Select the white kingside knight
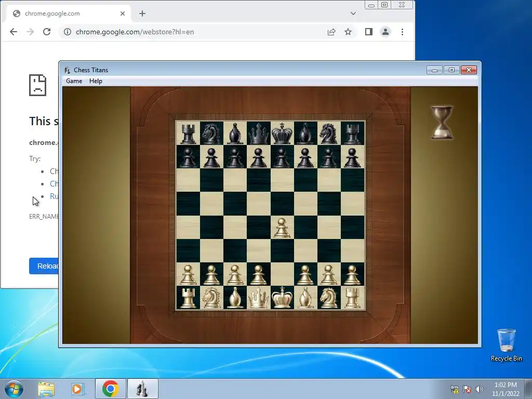Image resolution: width=532 pixels, height=399 pixels. (329, 298)
